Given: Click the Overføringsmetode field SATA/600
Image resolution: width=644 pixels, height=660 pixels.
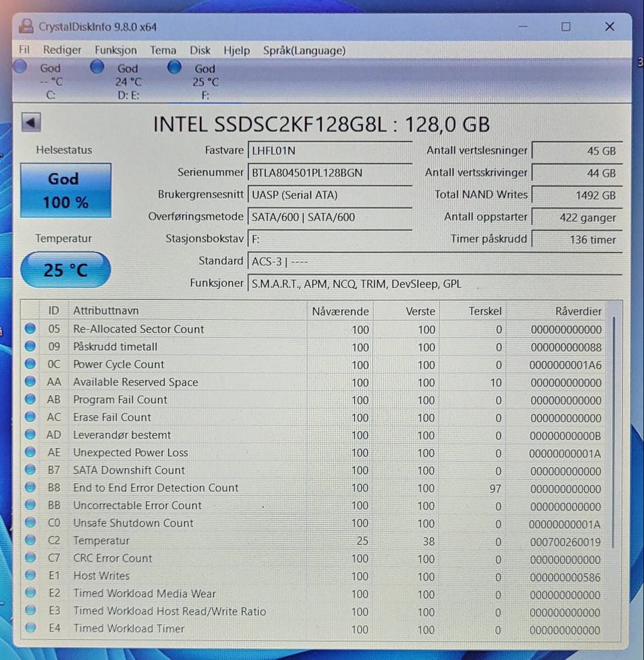Looking at the screenshot, I should coord(330,217).
